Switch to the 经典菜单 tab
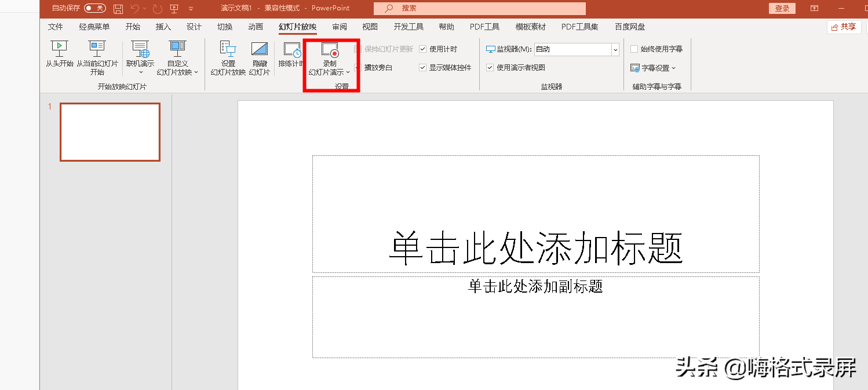This screenshot has height=390, width=868. click(x=94, y=27)
